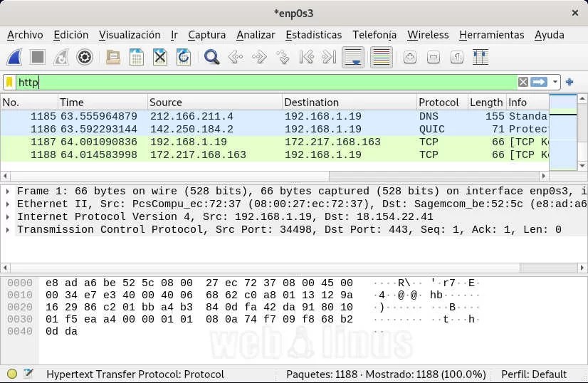Image resolution: width=588 pixels, height=383 pixels.
Task: Expand Transmission Control Protocol node
Action: (x=8, y=229)
